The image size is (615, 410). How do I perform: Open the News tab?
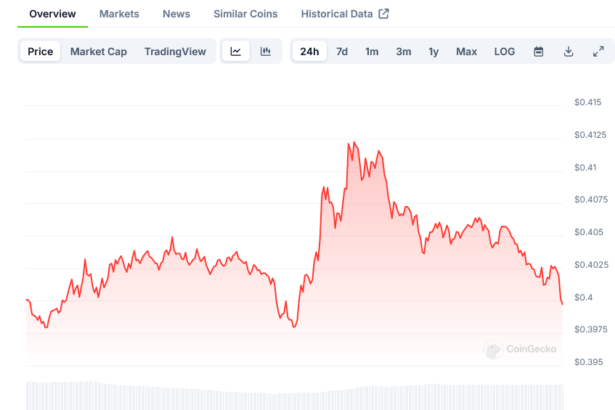(x=176, y=14)
